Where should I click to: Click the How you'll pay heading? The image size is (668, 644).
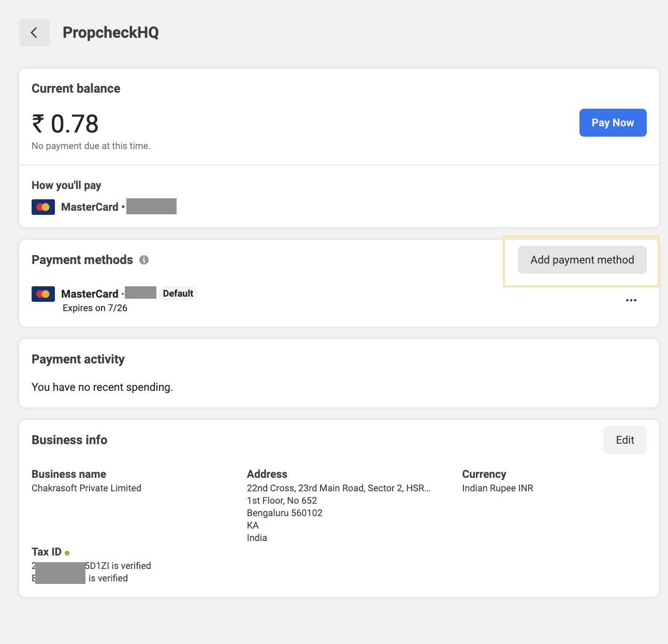pyautogui.click(x=66, y=185)
